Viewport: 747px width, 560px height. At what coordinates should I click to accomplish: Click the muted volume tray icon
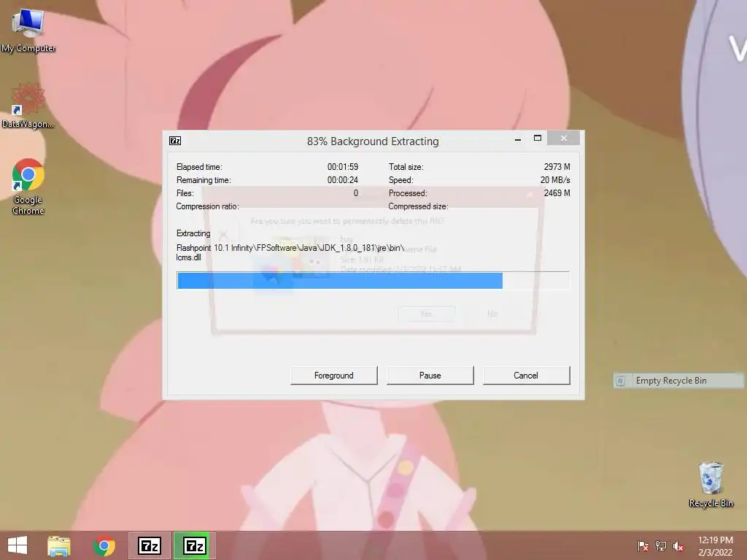[x=678, y=546]
